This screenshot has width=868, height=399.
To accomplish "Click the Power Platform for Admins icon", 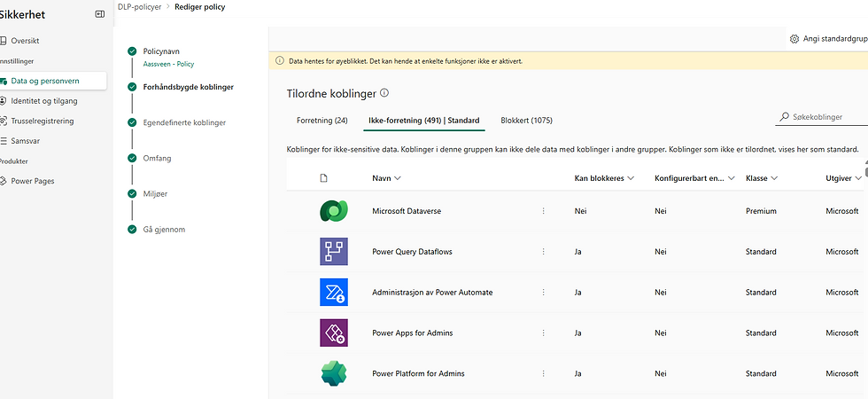I will click(334, 373).
